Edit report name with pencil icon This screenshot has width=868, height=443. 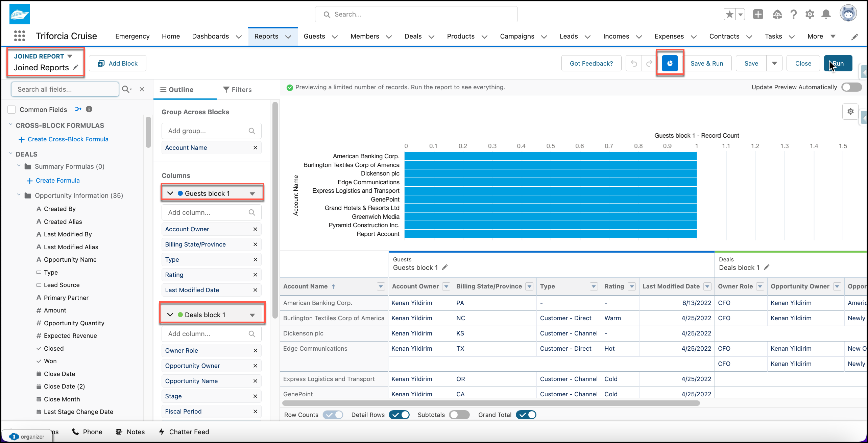click(x=75, y=67)
